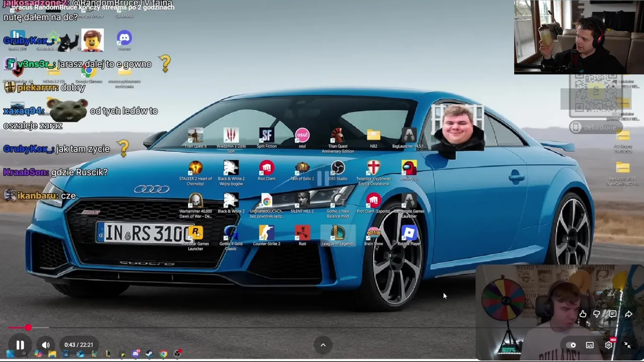Exit fullscreen mode
The image size is (644, 362).
[627, 345]
